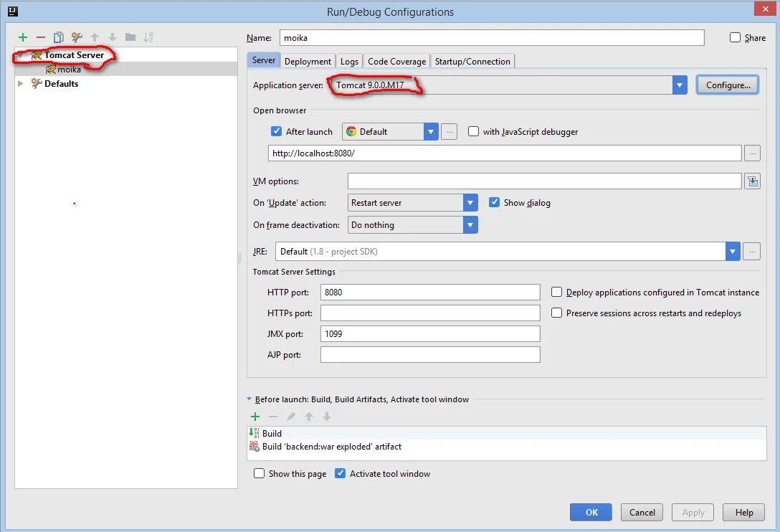Image resolution: width=780 pixels, height=532 pixels.
Task: Click the HTTPs port field
Action: click(430, 313)
